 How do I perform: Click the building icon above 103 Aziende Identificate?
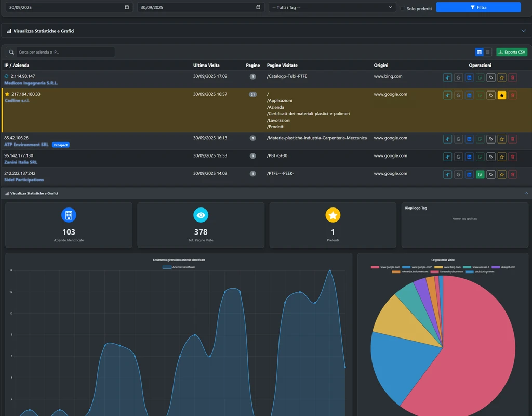69,215
